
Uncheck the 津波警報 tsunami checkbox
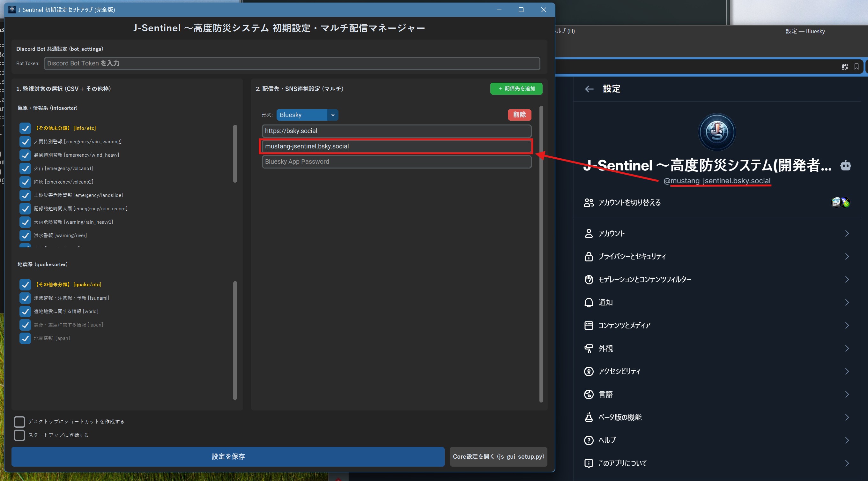(25, 298)
